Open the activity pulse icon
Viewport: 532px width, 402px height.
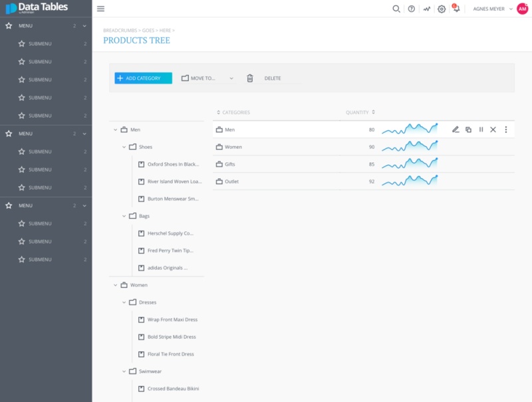click(426, 9)
